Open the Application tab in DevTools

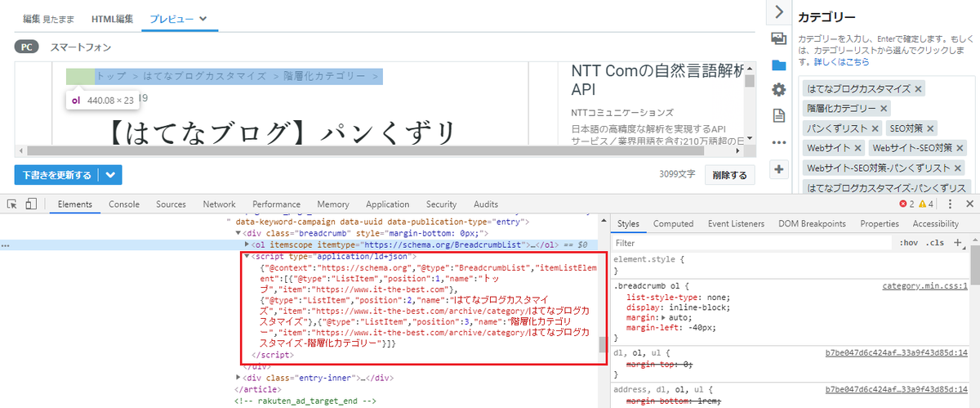pos(387,204)
